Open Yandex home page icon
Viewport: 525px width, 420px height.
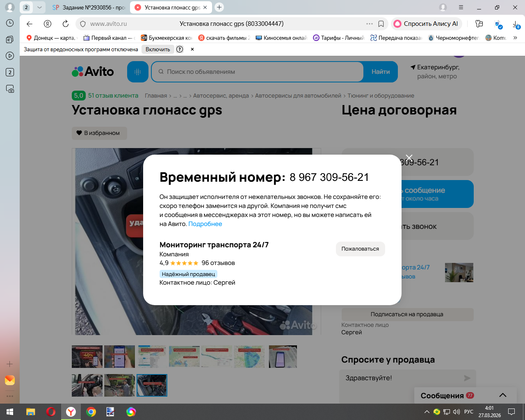48,24
